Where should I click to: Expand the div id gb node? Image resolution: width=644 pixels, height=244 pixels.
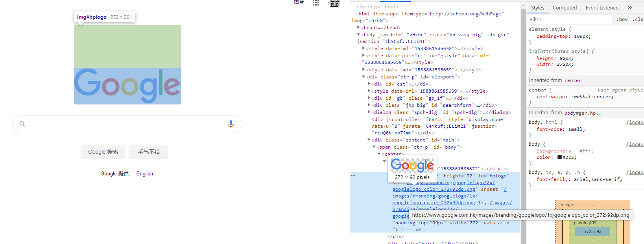pos(369,98)
